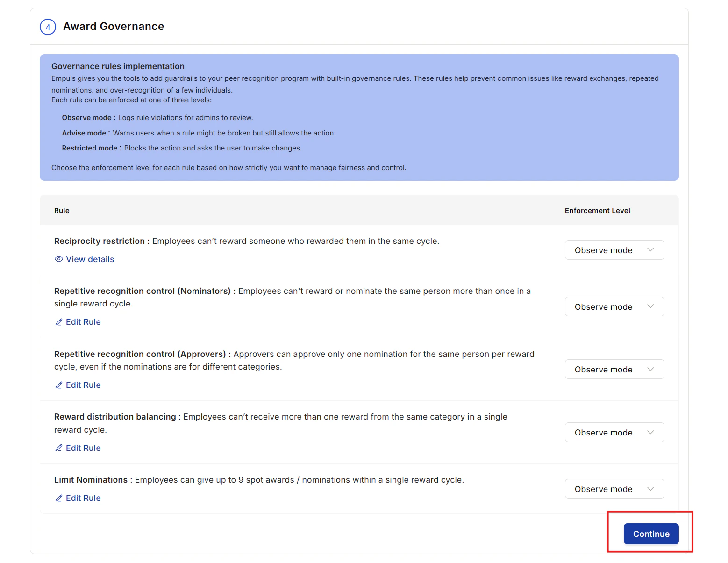The height and width of the screenshot is (563, 728).
Task: Click the Limit Nominations rule text
Action: coord(259,480)
